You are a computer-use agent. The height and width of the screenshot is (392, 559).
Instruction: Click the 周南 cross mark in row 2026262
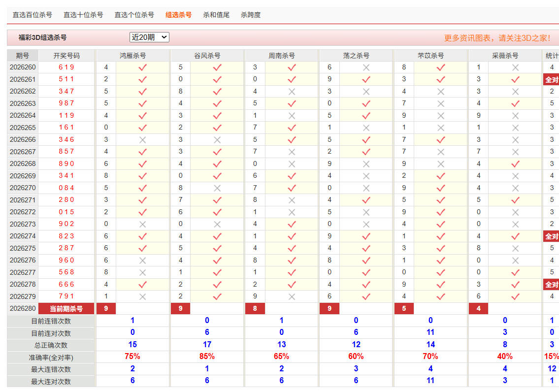[x=292, y=92]
